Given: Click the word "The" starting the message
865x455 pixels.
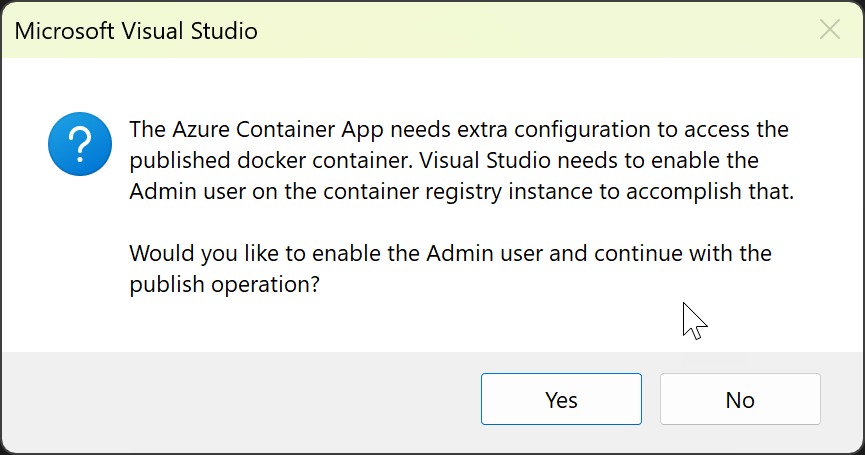Looking at the screenshot, I should (x=146, y=130).
